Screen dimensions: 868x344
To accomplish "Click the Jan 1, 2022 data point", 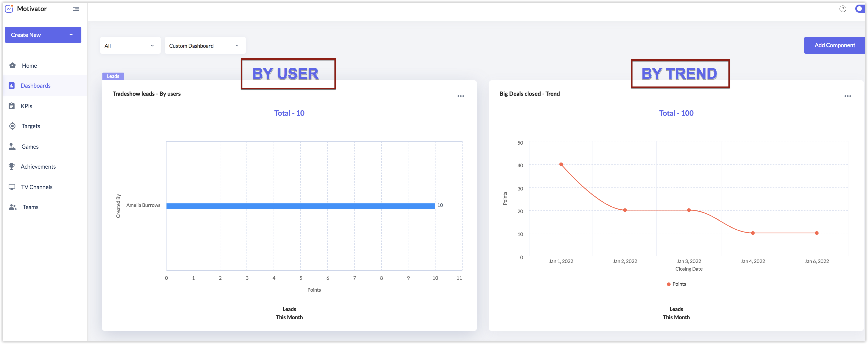I will point(561,164).
